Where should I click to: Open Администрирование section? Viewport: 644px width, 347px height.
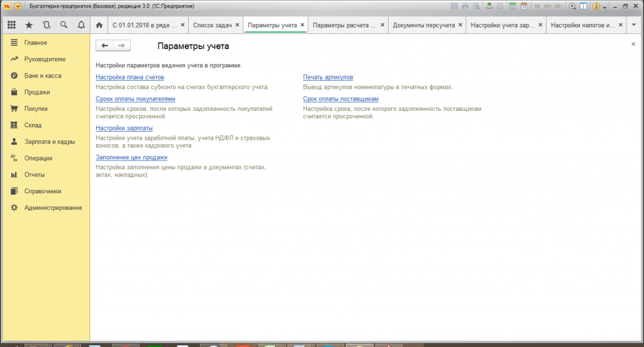53,208
